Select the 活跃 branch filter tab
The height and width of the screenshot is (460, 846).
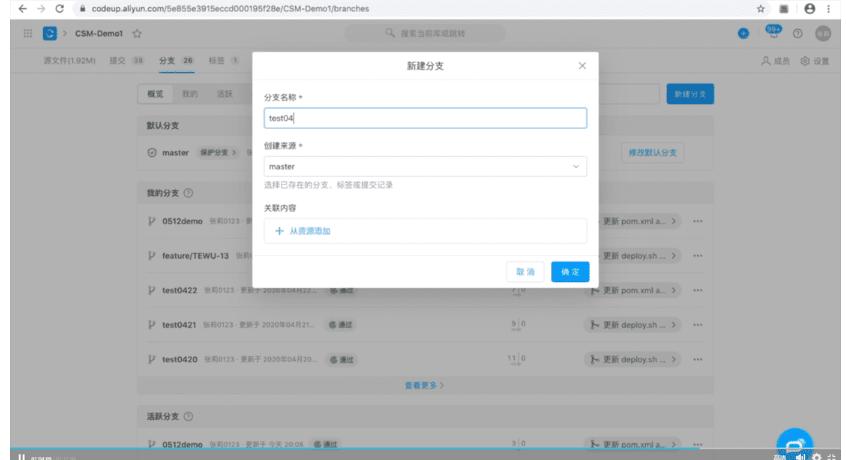pyautogui.click(x=224, y=94)
